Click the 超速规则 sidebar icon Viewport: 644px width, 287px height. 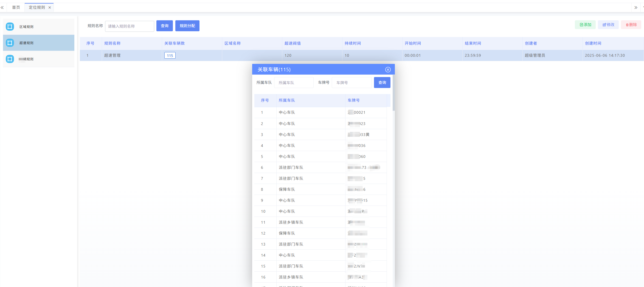(10, 43)
